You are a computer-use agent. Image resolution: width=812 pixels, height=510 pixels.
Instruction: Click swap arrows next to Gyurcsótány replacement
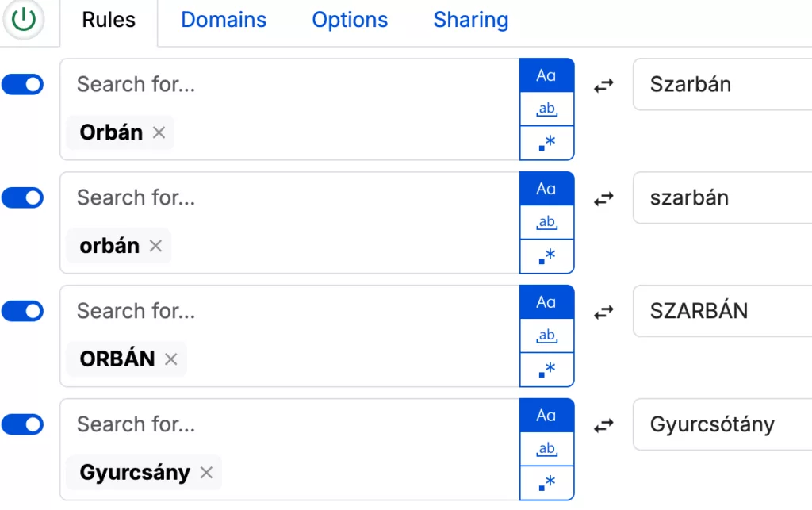(604, 426)
